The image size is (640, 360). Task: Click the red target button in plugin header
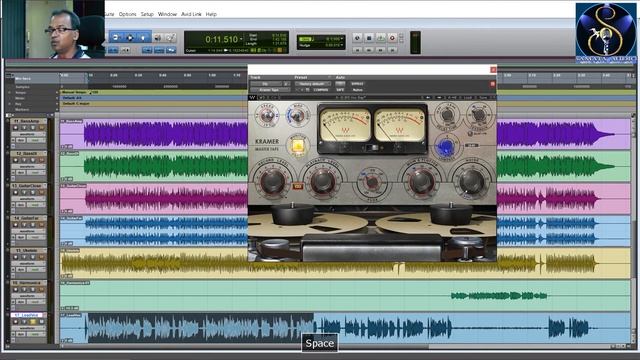[x=493, y=84]
